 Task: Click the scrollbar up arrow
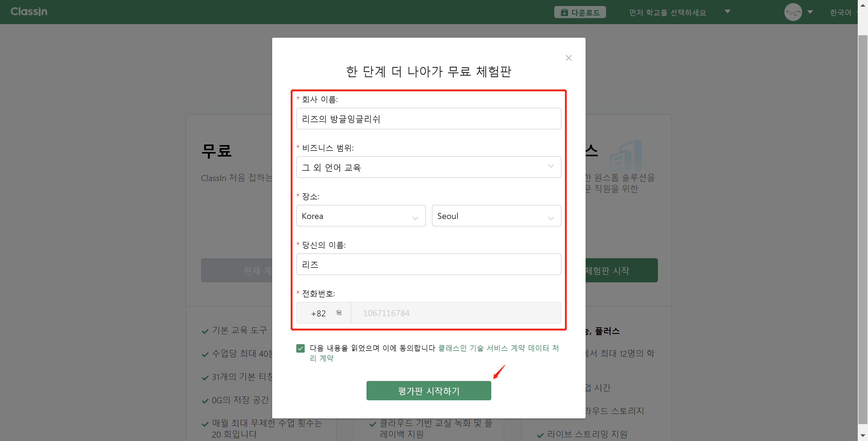point(863,5)
